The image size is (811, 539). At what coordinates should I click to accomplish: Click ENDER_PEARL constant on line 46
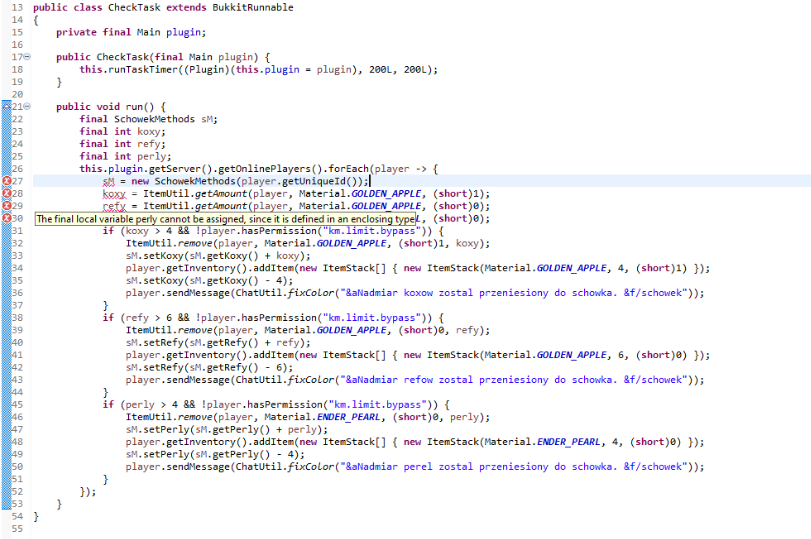click(x=349, y=417)
